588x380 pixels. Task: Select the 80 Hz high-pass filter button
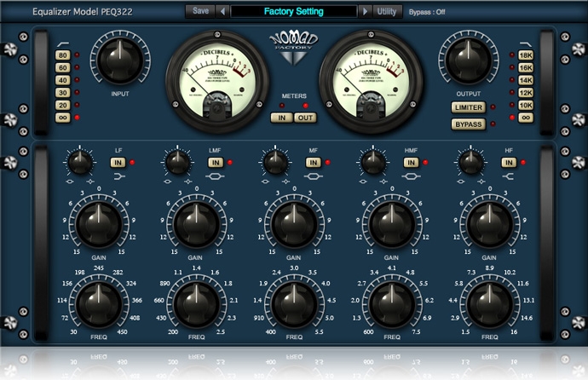62,55
